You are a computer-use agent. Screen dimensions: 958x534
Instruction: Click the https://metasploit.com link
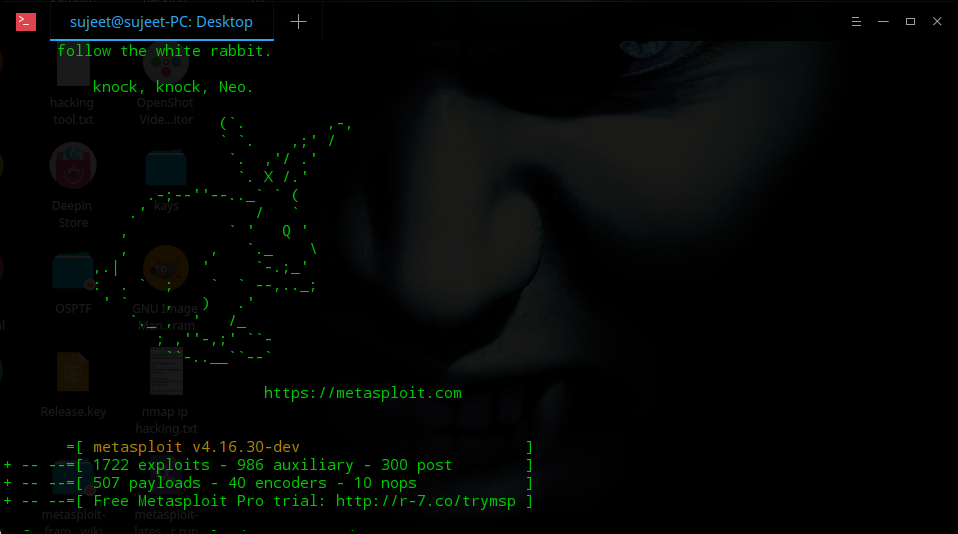point(362,393)
